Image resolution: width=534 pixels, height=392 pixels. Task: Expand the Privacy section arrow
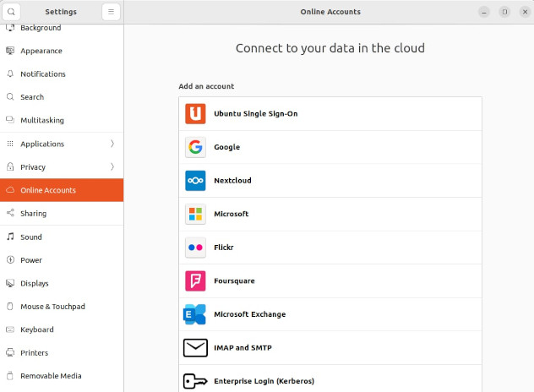[x=112, y=167]
